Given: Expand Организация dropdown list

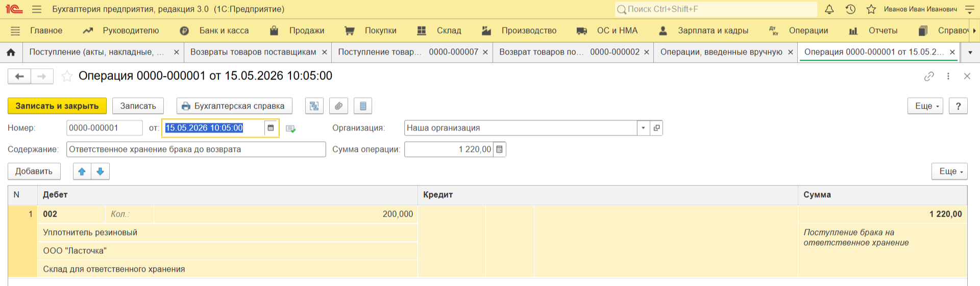Looking at the screenshot, I should [644, 128].
